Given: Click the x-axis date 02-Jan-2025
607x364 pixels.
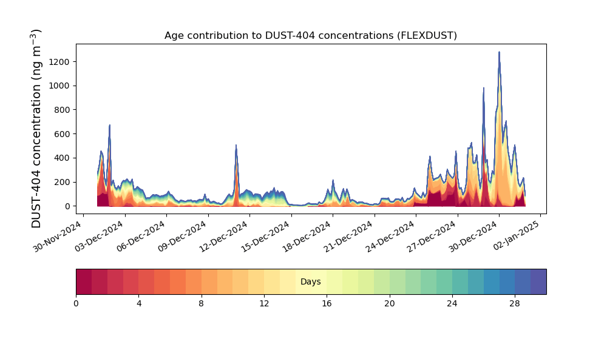Looking at the screenshot, I should coord(516,235).
